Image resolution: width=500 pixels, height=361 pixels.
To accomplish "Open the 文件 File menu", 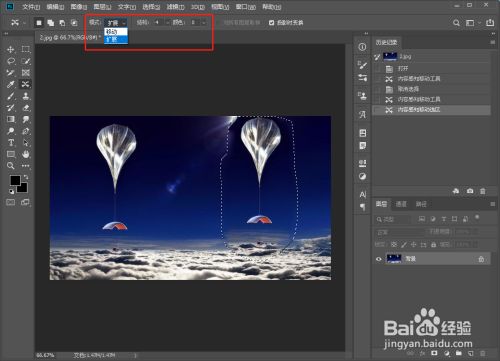I will point(31,7).
